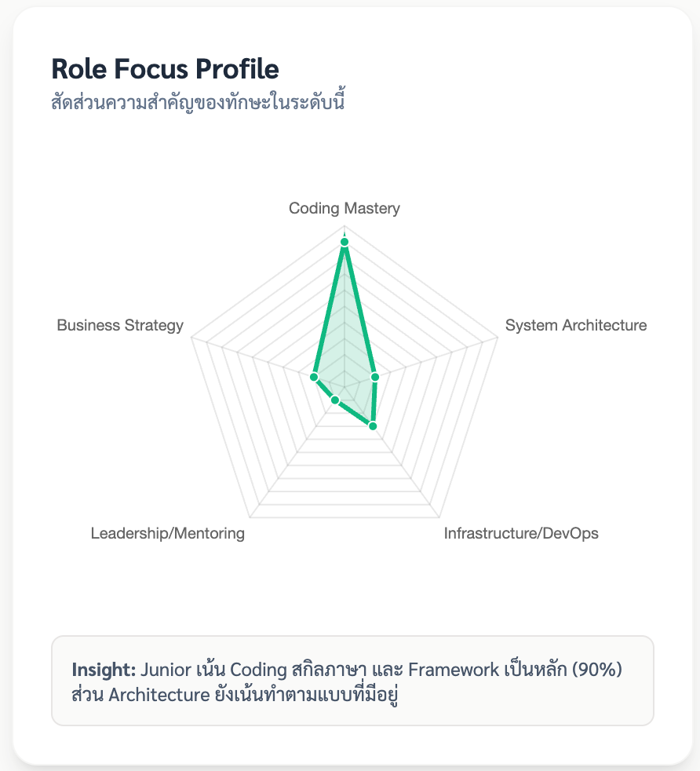Click the Thai subtitle under the heading
This screenshot has width=700, height=771.
point(199,103)
